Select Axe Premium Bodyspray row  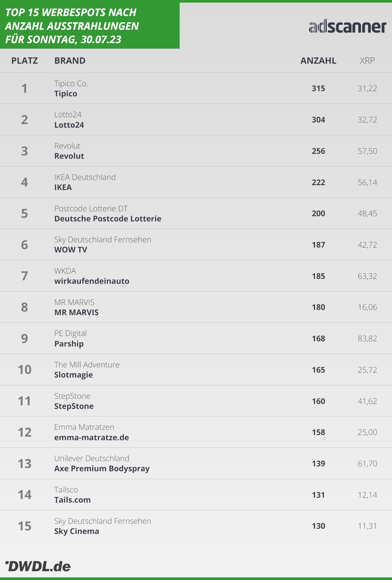tap(196, 463)
